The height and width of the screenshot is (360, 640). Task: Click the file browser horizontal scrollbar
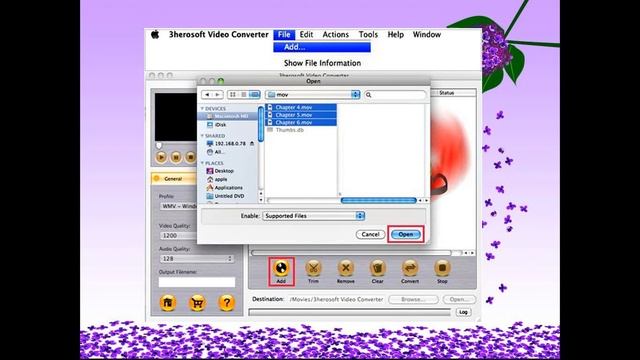click(378, 200)
